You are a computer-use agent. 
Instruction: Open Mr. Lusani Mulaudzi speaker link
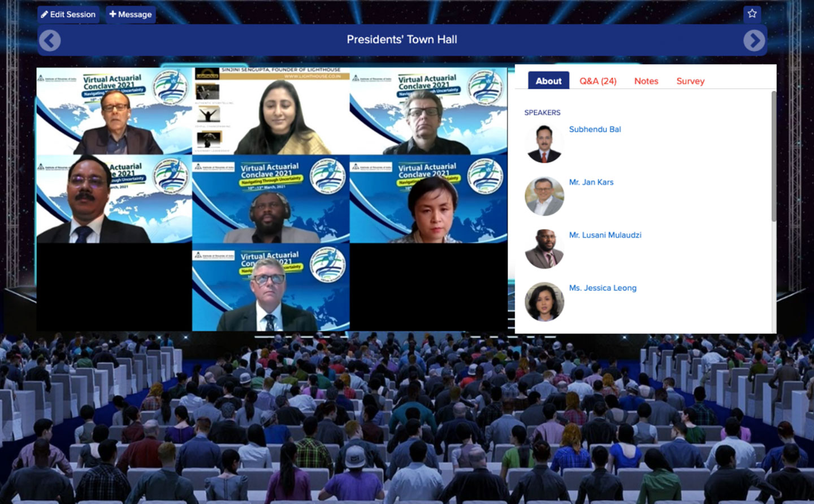click(x=605, y=235)
